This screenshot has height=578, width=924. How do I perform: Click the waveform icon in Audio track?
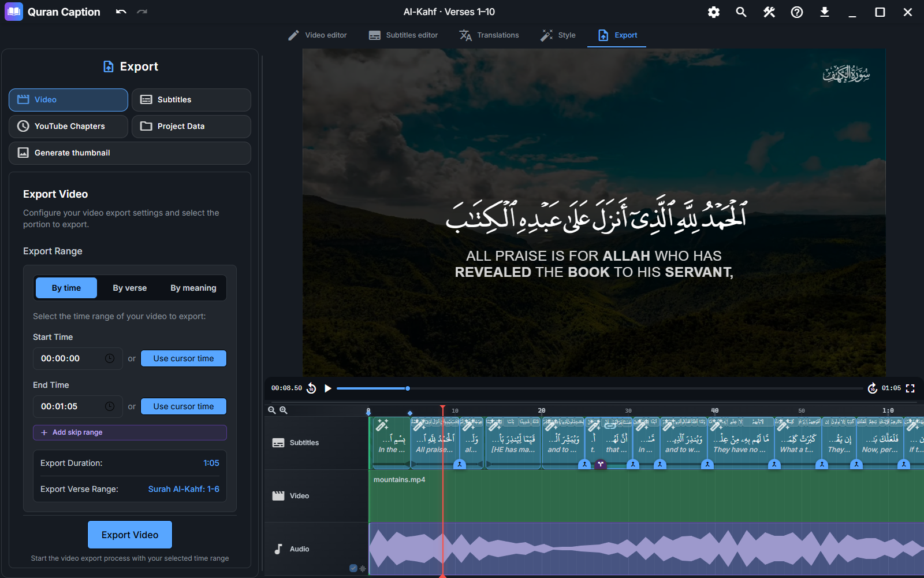tap(363, 568)
